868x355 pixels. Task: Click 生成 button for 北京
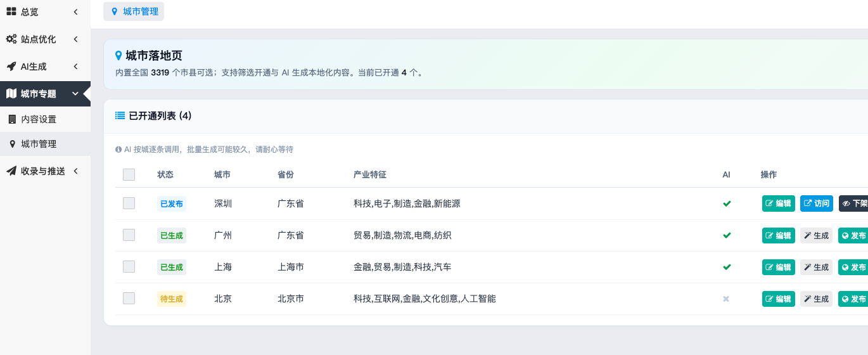(816, 299)
